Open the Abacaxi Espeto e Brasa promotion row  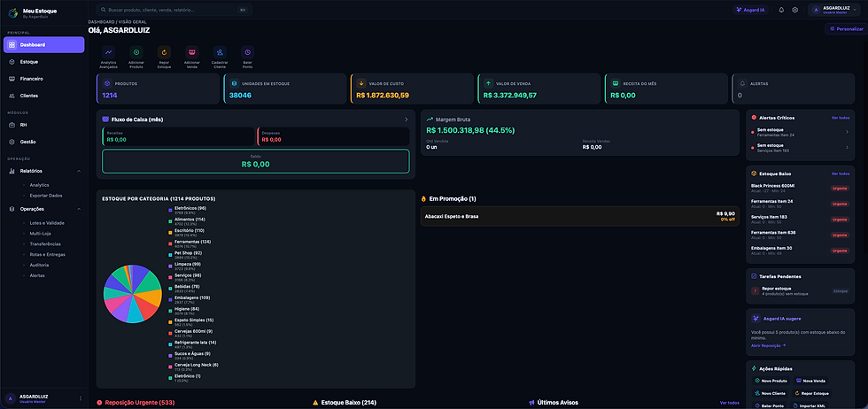point(579,216)
